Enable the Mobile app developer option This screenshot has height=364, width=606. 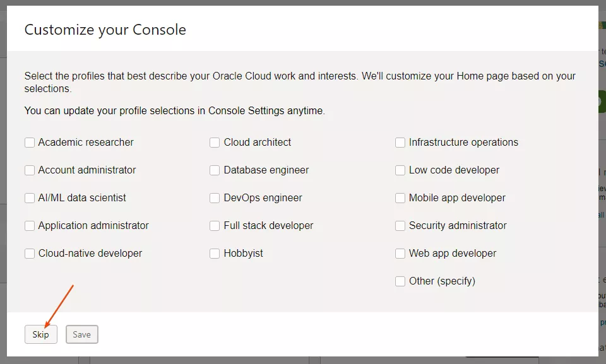coord(400,198)
